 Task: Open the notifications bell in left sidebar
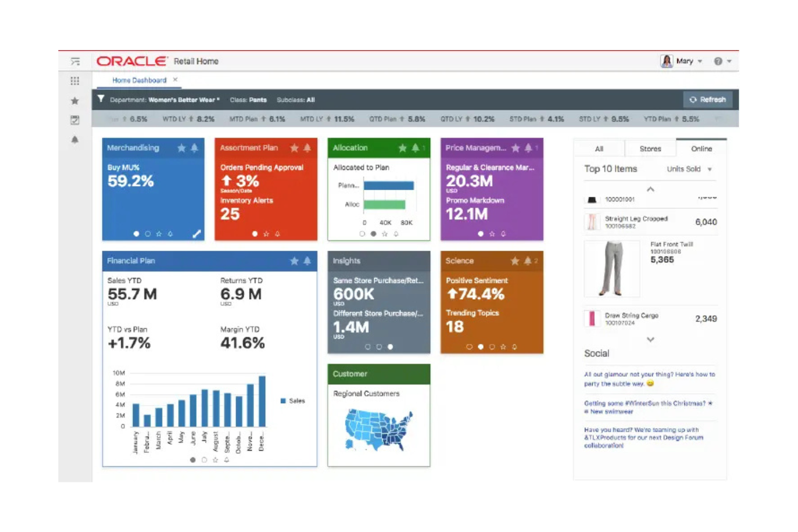(75, 140)
